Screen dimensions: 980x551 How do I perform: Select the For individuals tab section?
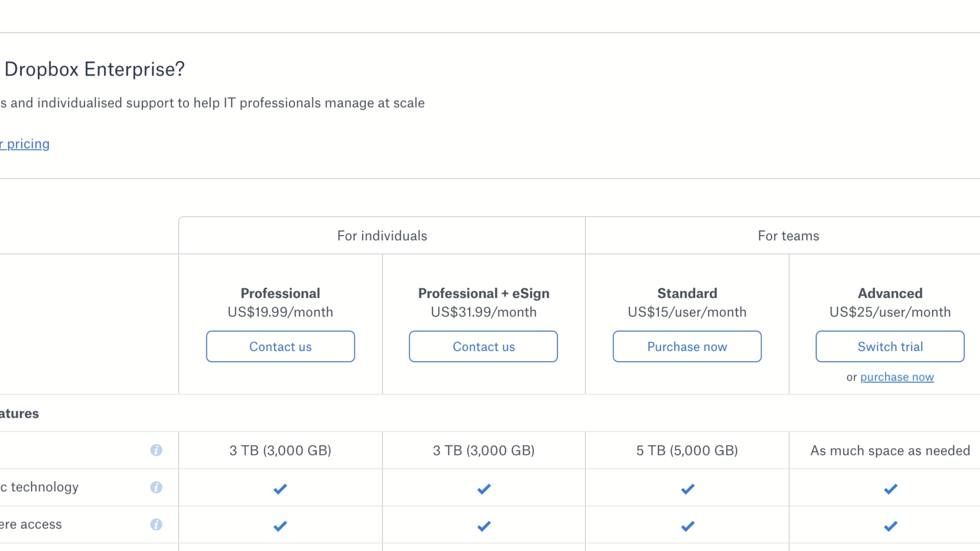[382, 235]
